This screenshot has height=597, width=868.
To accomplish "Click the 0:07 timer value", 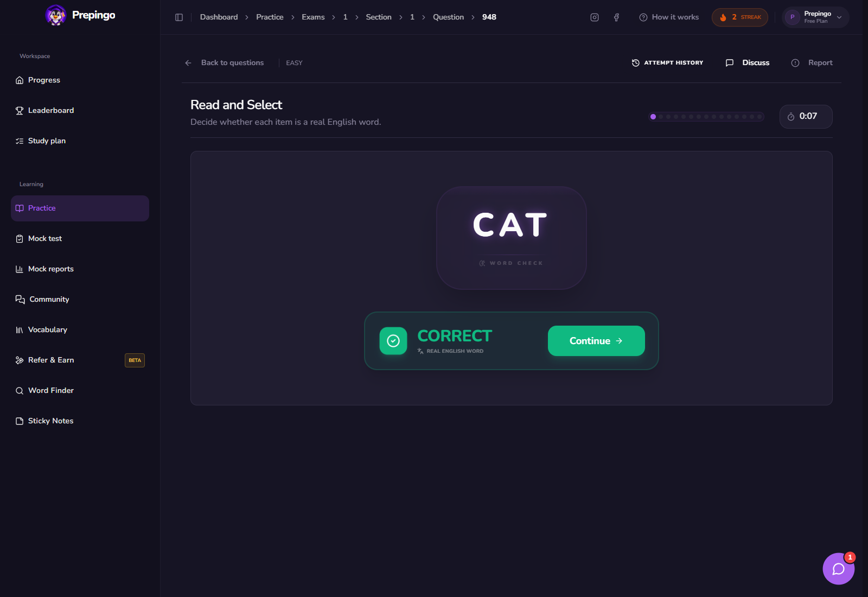I will click(808, 116).
